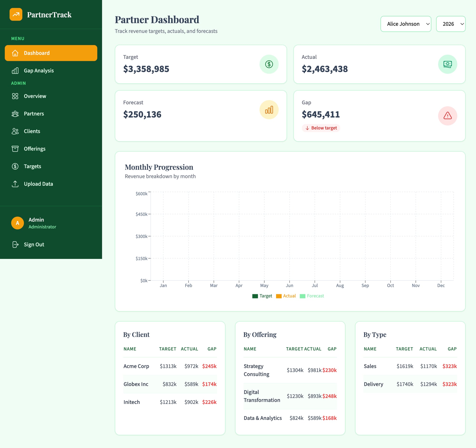The height and width of the screenshot is (448, 476).
Task: Click the Targets dollar icon
Action: tap(15, 166)
